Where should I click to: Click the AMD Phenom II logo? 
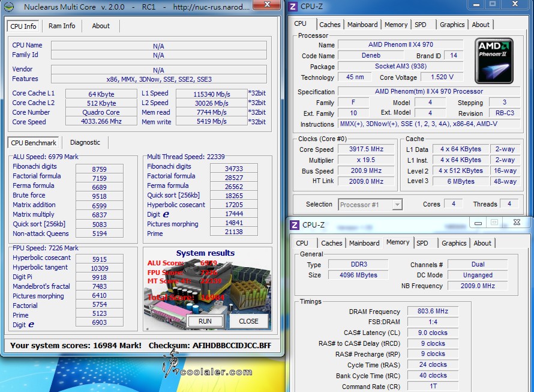pos(494,61)
